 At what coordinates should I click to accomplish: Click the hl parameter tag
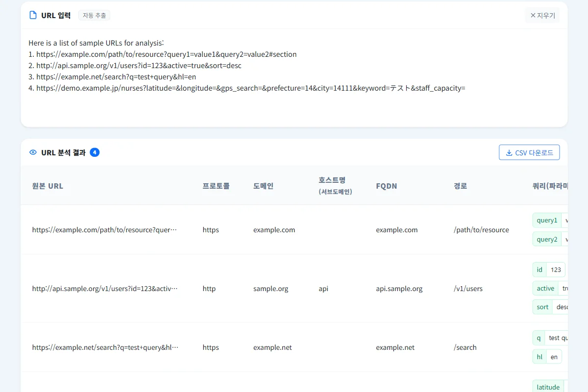pos(539,357)
